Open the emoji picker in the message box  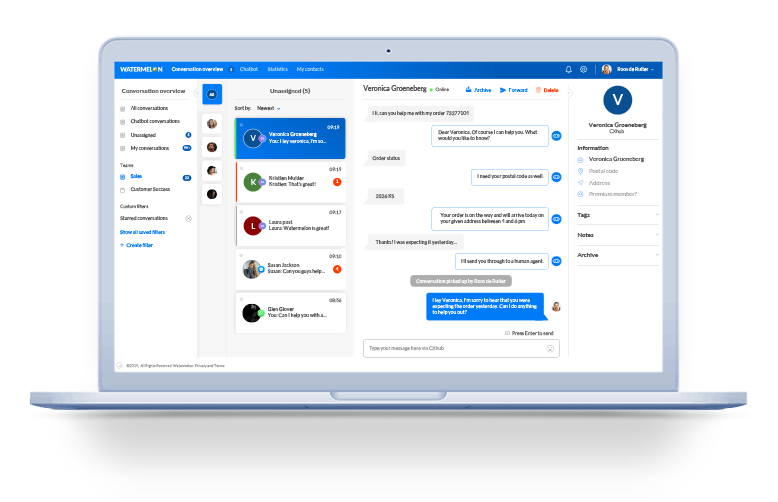[x=550, y=348]
